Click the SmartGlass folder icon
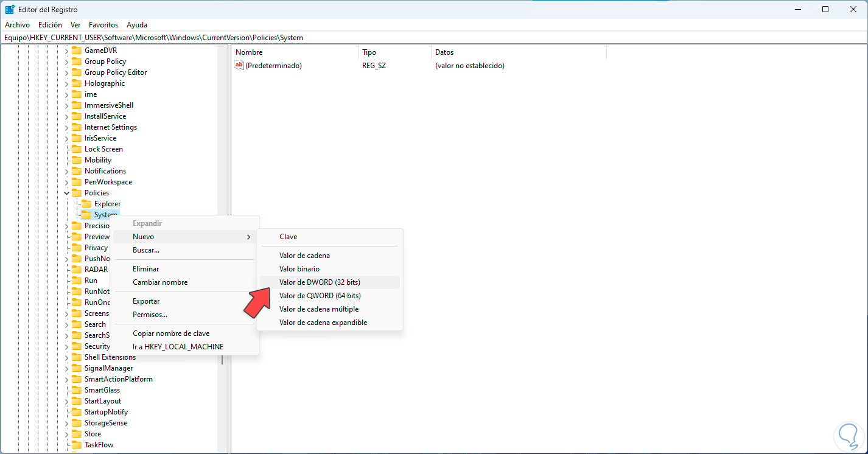This screenshot has height=454, width=868. [77, 390]
